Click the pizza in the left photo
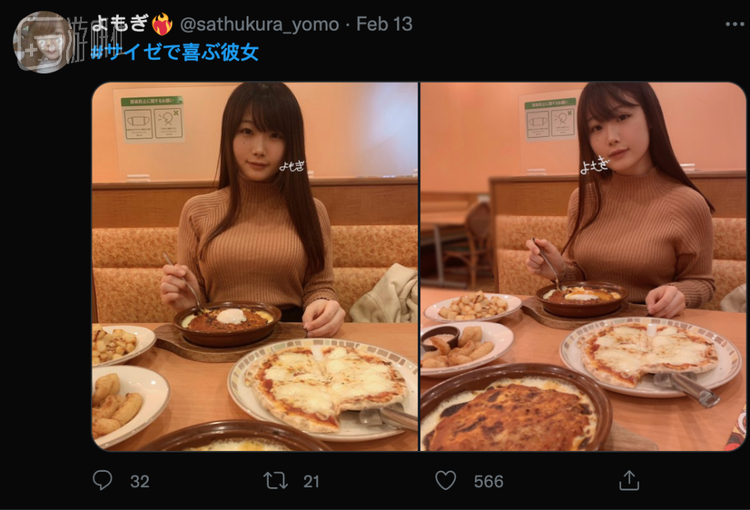750x510 pixels. 325,386
